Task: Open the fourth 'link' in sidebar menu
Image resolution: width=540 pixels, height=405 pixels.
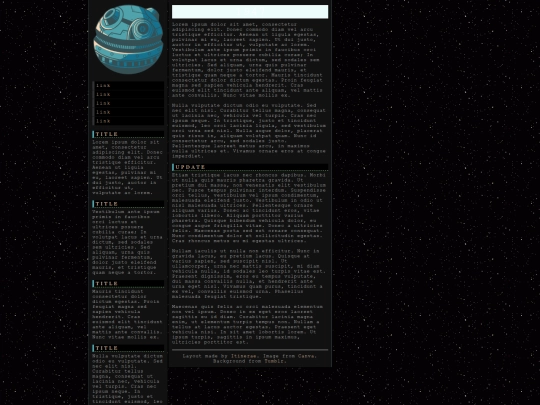Action: coord(128,112)
